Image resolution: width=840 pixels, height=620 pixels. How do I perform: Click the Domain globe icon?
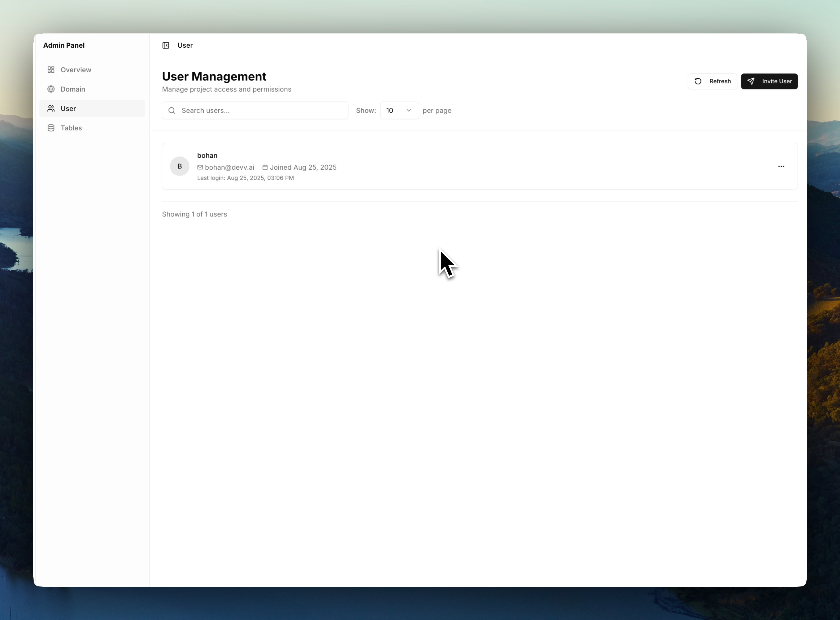click(51, 89)
